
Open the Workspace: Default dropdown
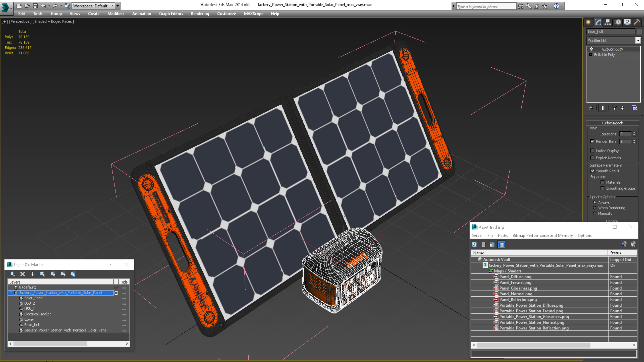coord(93,6)
